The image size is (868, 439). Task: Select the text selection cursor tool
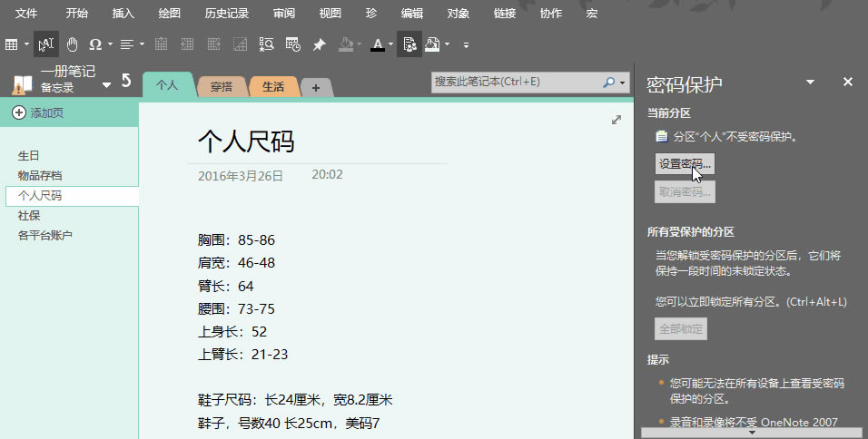point(47,44)
